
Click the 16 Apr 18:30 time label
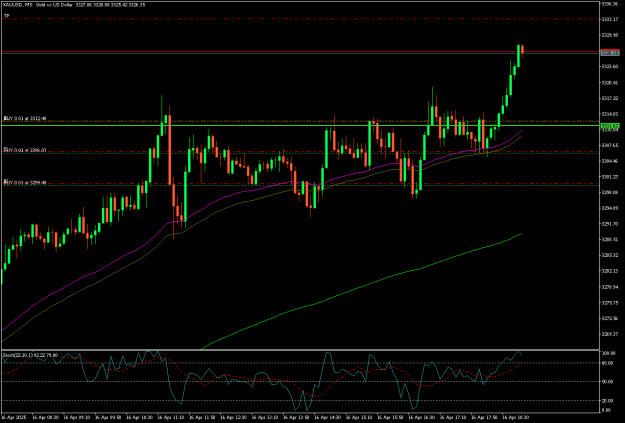(516, 417)
